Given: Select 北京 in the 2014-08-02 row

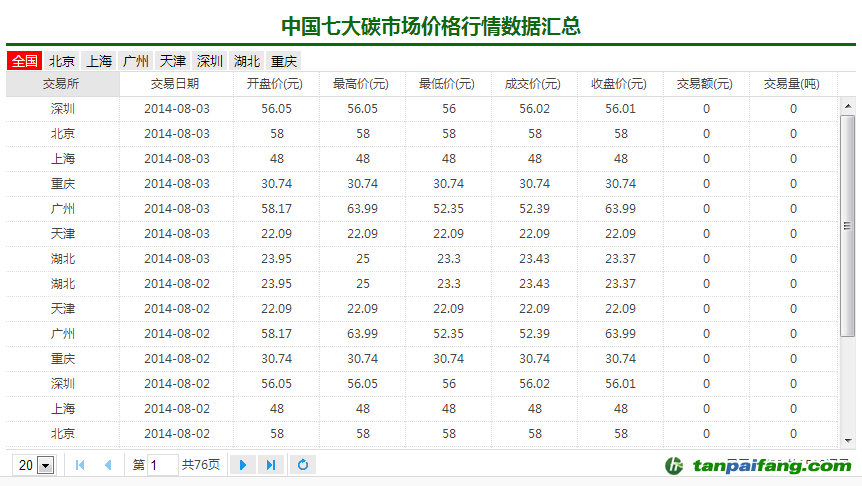Looking at the screenshot, I should pos(63,434).
